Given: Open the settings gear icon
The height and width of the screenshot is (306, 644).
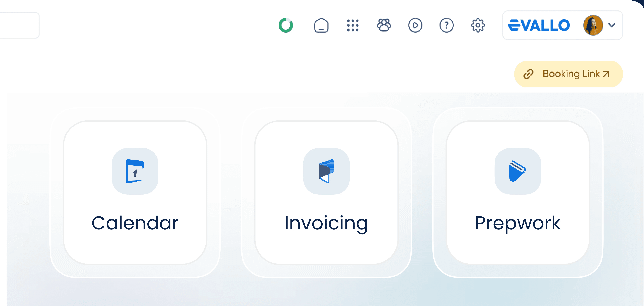Looking at the screenshot, I should 478,25.
